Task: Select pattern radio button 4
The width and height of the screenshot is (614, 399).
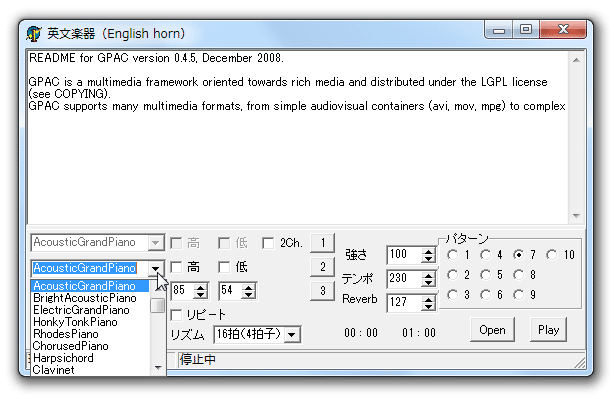Action: [486, 255]
